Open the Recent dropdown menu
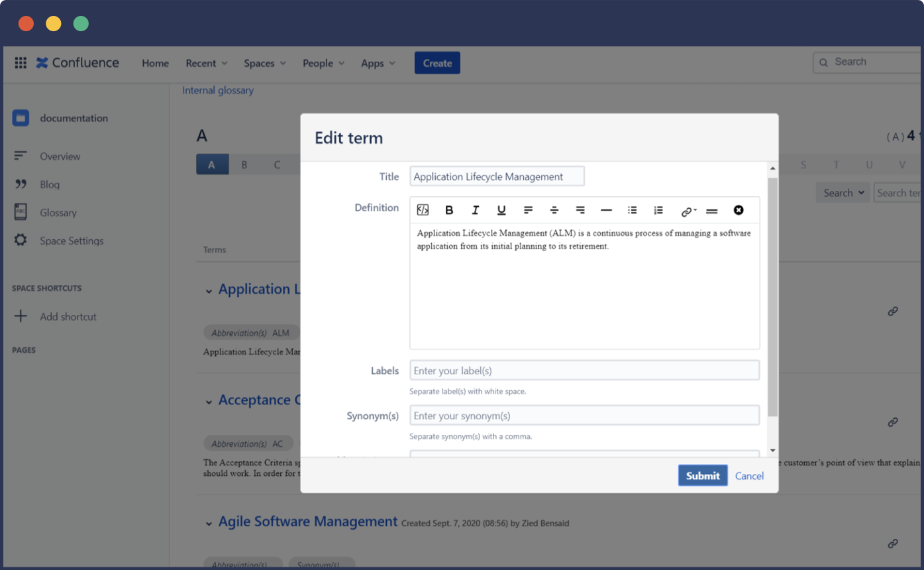 point(207,63)
